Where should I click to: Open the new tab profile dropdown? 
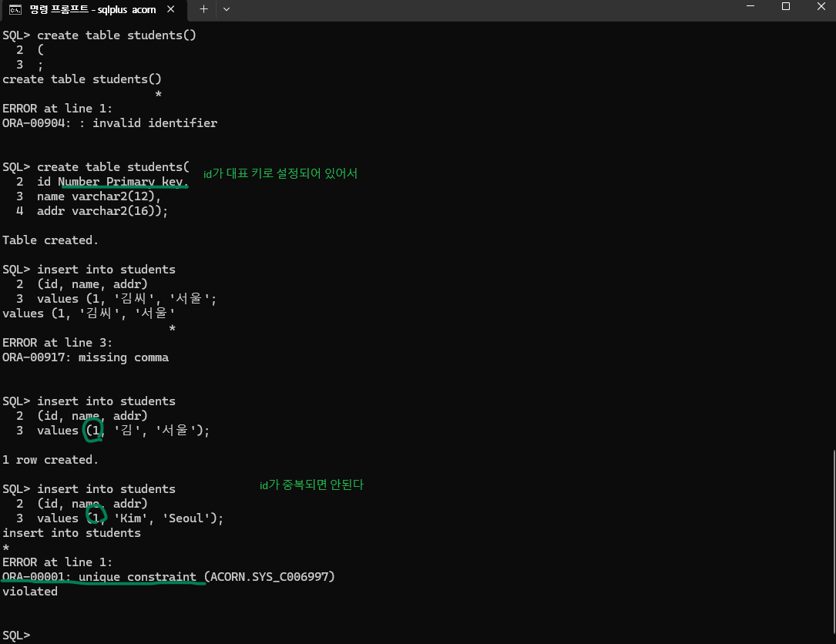[x=227, y=9]
